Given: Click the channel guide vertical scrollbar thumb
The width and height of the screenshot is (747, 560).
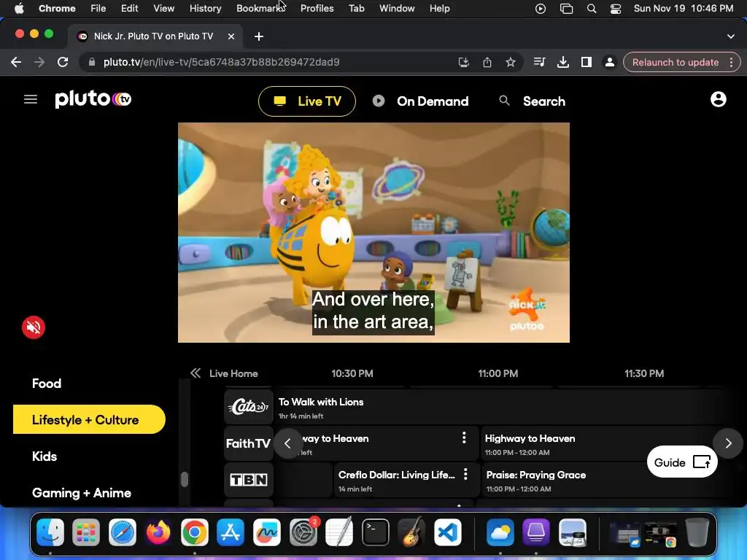Looking at the screenshot, I should [x=185, y=479].
